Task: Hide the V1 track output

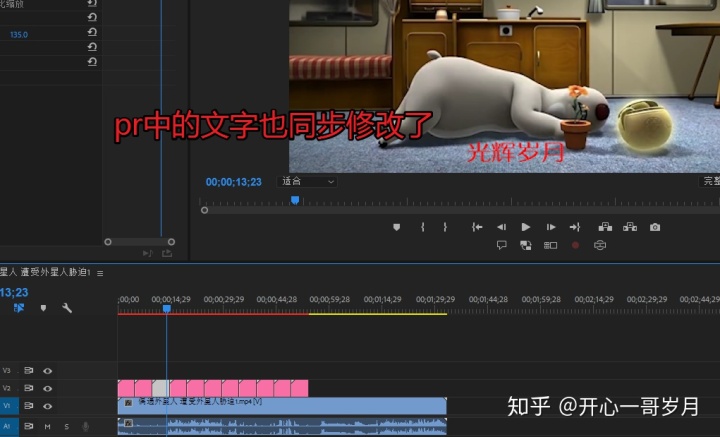Action: click(x=47, y=406)
